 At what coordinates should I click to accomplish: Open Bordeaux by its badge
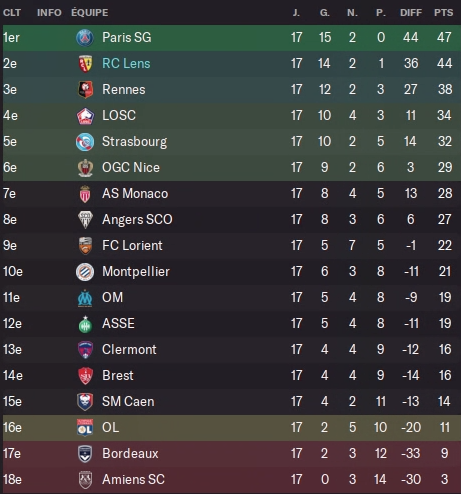tap(85, 454)
